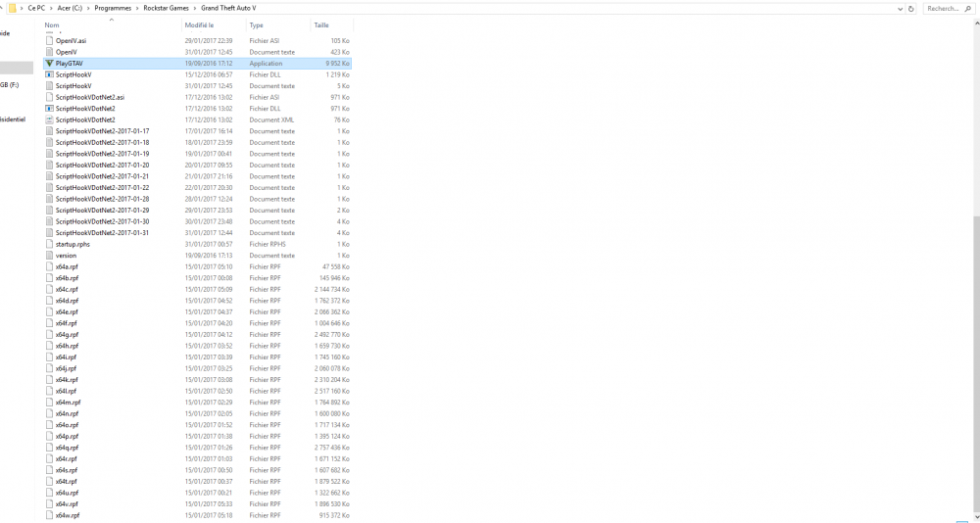The width and height of the screenshot is (980, 523).
Task: Click the x64c.rpf file icon
Action: tap(49, 289)
